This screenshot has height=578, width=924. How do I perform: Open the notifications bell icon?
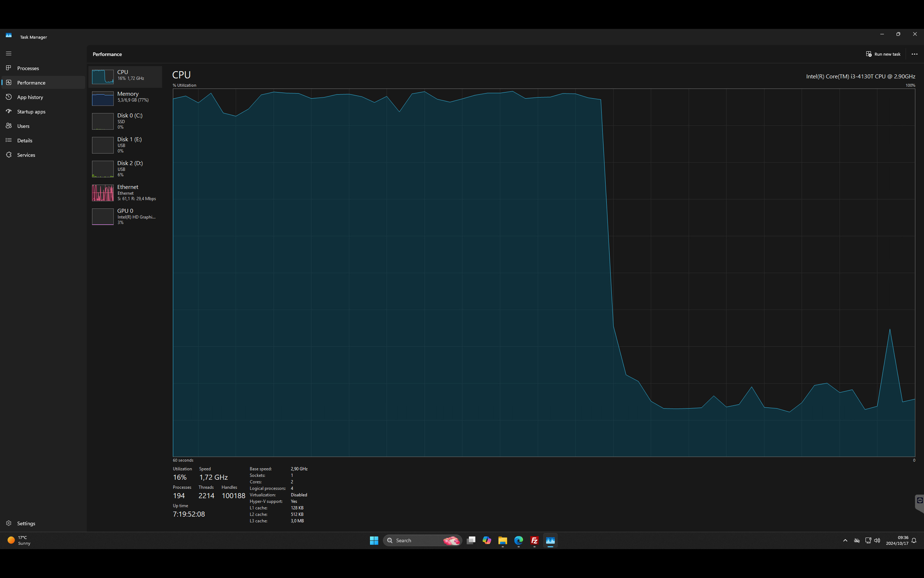click(x=914, y=540)
